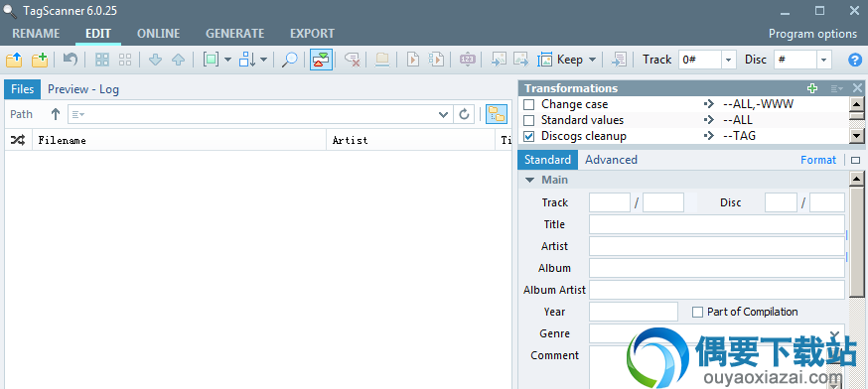Click the beige folder rename icon
The height and width of the screenshot is (389, 868).
pyautogui.click(x=382, y=60)
